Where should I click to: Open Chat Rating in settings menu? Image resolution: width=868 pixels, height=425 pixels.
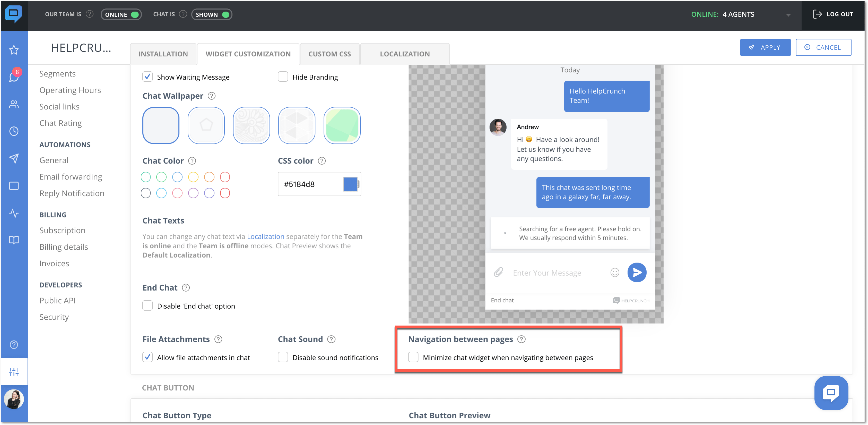tap(61, 123)
